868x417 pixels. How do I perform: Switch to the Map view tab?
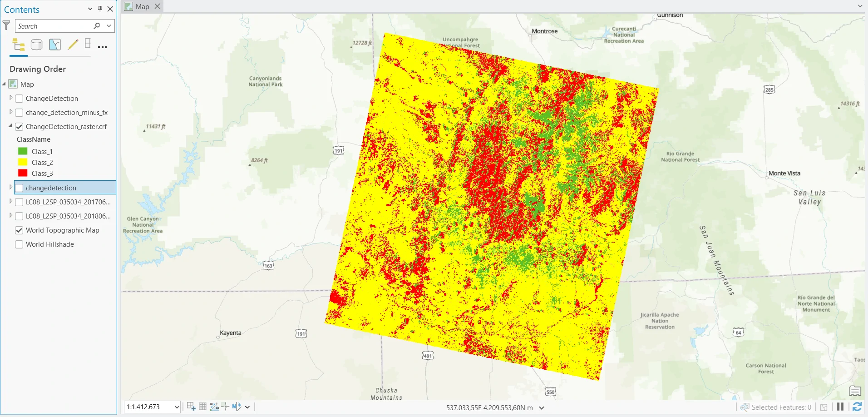pos(143,6)
